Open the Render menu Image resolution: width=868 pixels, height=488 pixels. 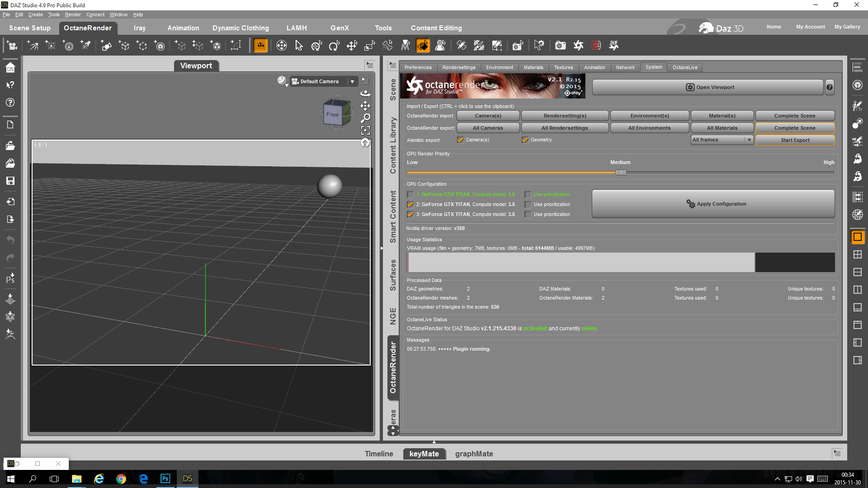tap(72, 14)
